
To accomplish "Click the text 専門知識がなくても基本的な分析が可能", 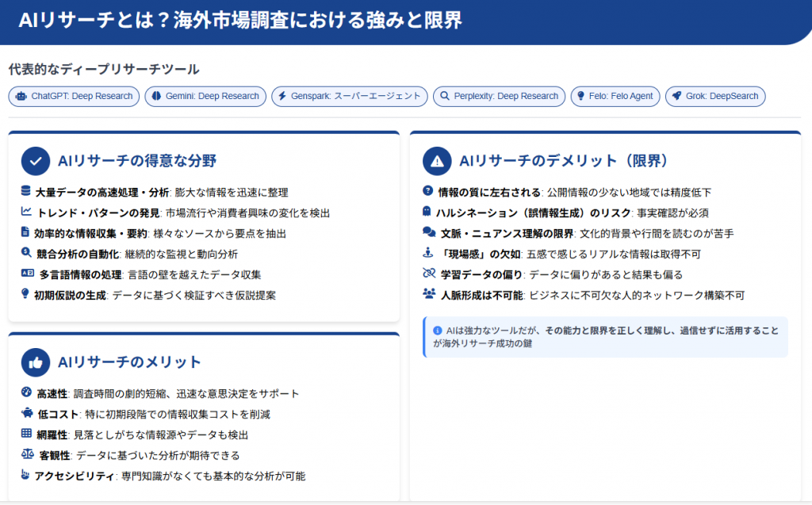I will pos(213,476).
